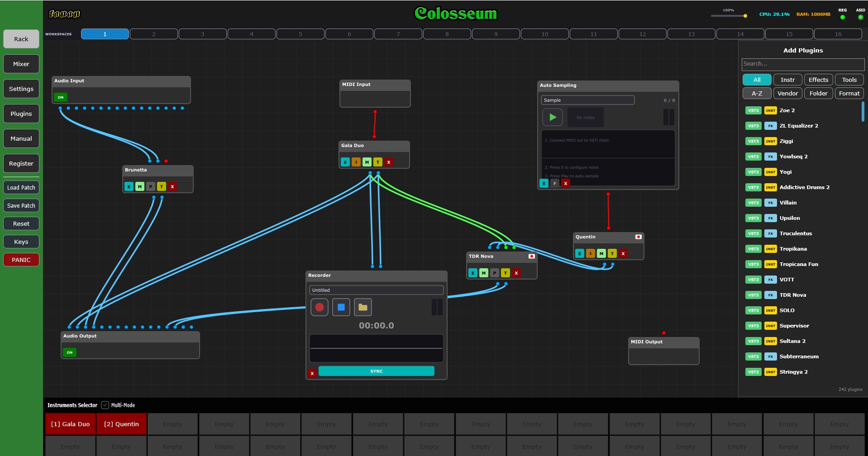Click the Recorder red record button
The width and height of the screenshot is (868, 456).
click(320, 308)
